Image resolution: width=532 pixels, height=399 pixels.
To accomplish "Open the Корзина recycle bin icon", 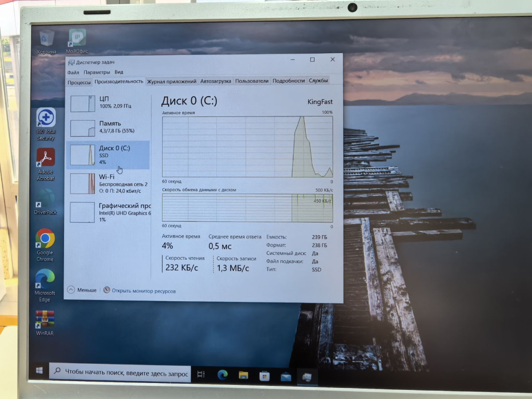I will 47,41.
